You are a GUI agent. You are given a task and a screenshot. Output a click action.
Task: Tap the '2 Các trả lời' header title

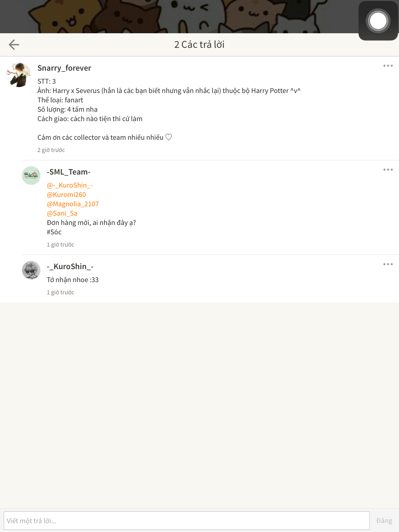point(199,45)
